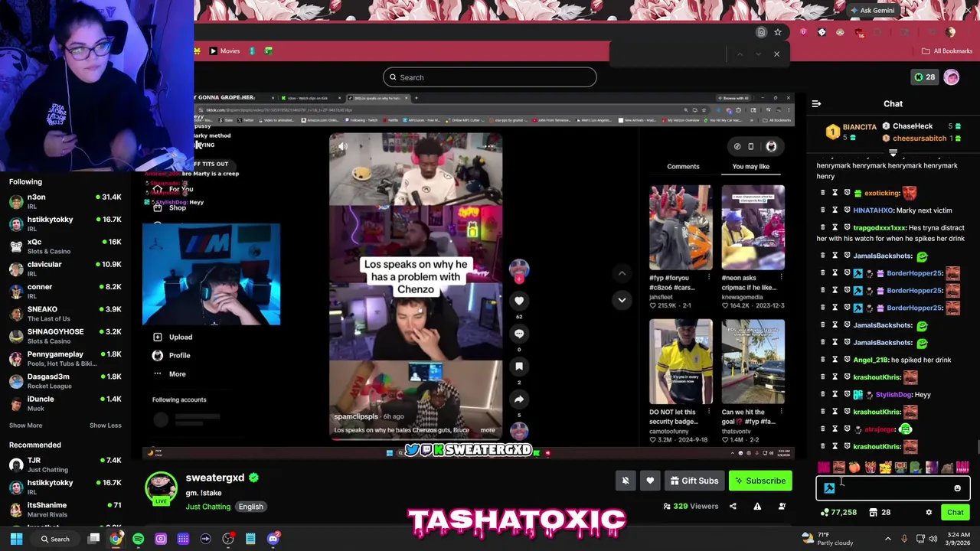Open the channel shop icon showing 28

click(x=880, y=512)
